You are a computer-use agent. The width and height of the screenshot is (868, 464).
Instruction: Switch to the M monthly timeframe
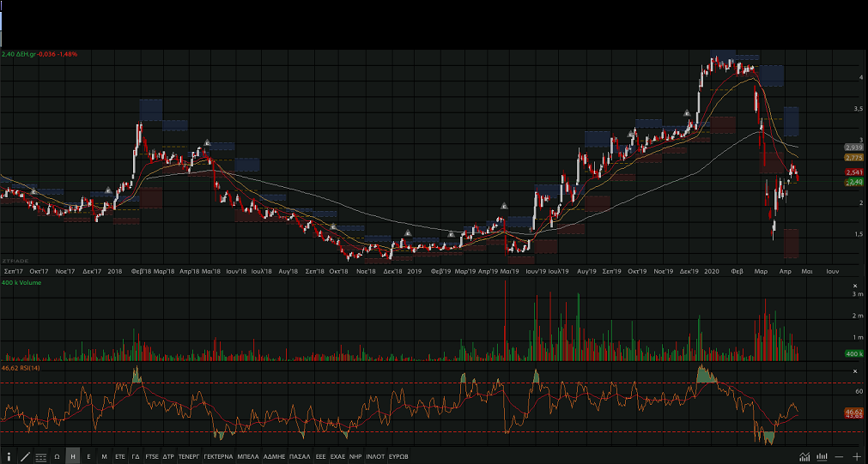[104, 456]
